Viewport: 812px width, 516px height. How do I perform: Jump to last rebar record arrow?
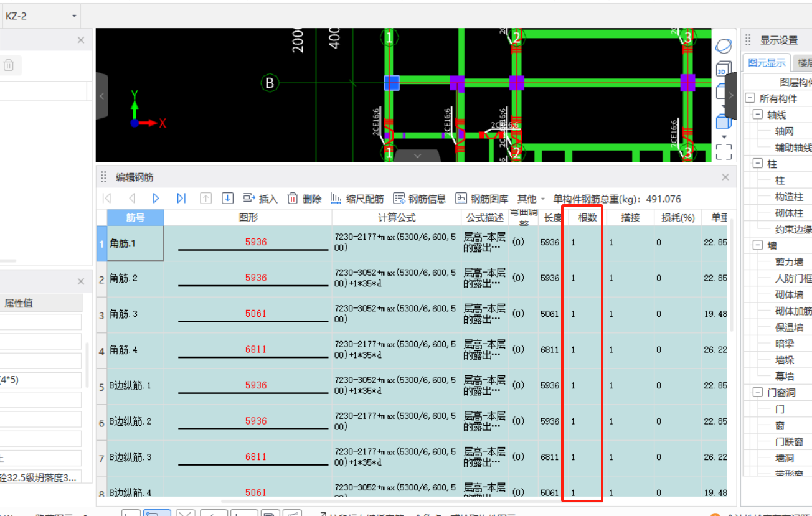click(x=181, y=199)
